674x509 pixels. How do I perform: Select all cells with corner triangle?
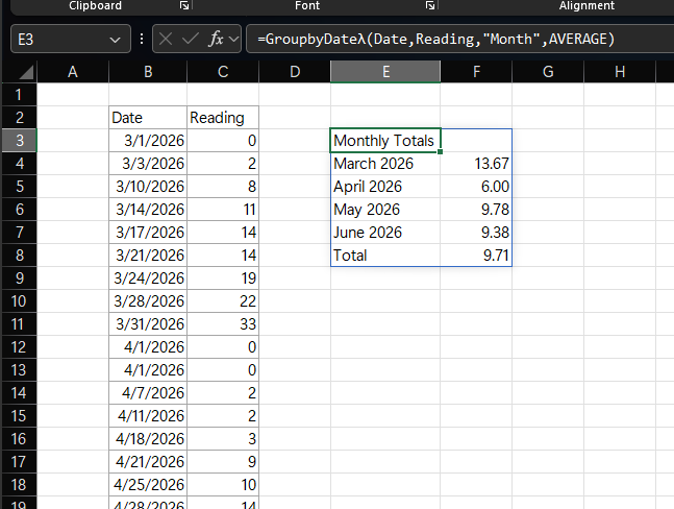point(26,72)
